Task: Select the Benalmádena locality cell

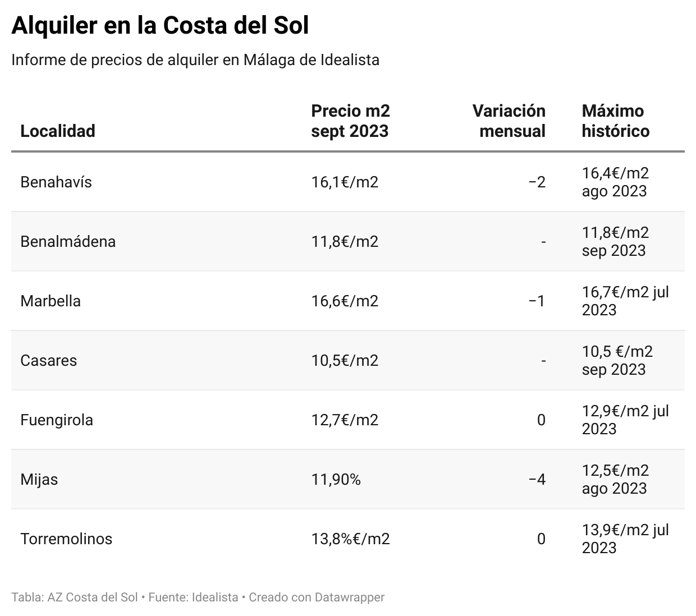Action: pyautogui.click(x=68, y=242)
